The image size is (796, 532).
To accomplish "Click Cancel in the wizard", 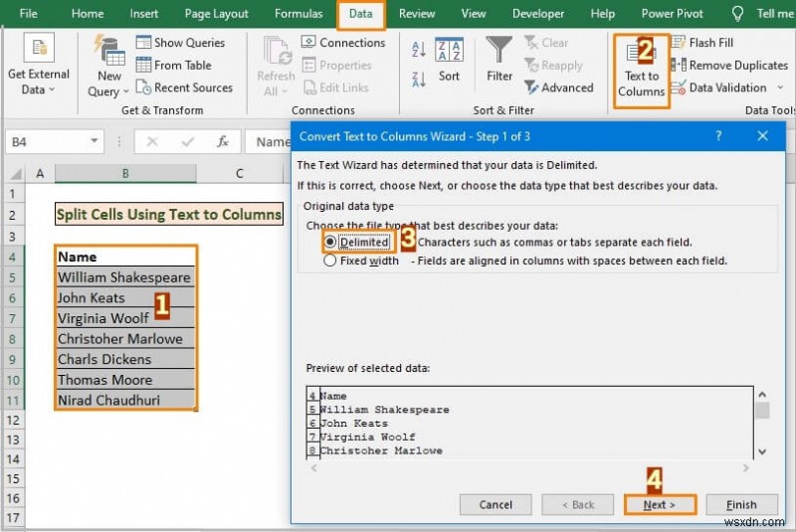I will tap(496, 504).
